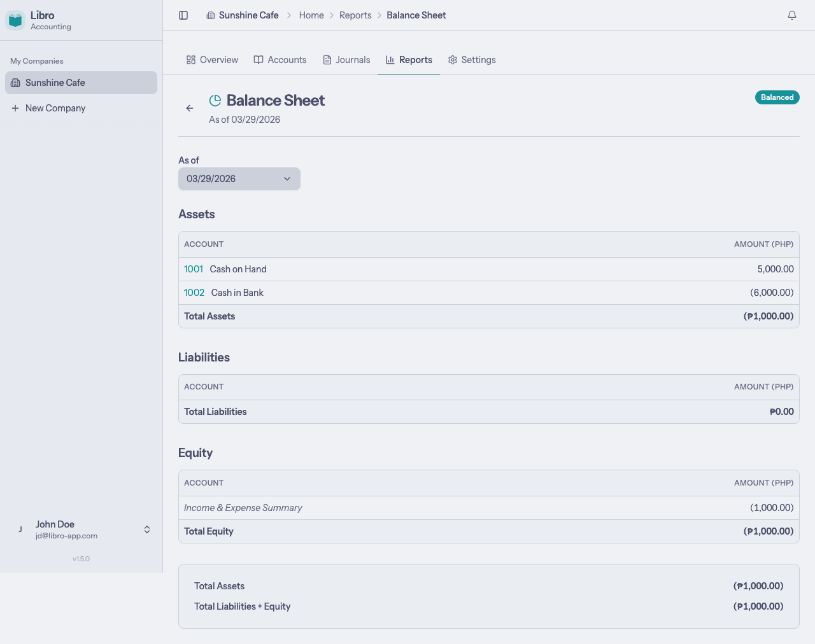Click the back arrow beside Balance Sheet
Viewport: 815px width, 644px height.
(190, 108)
